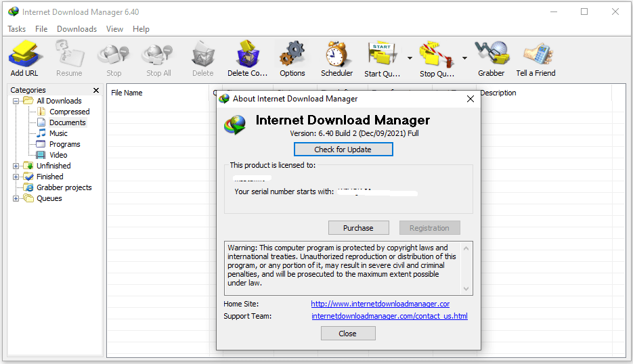The width and height of the screenshot is (633, 364).
Task: Click warning text scrollbar up arrow
Action: [x=466, y=248]
